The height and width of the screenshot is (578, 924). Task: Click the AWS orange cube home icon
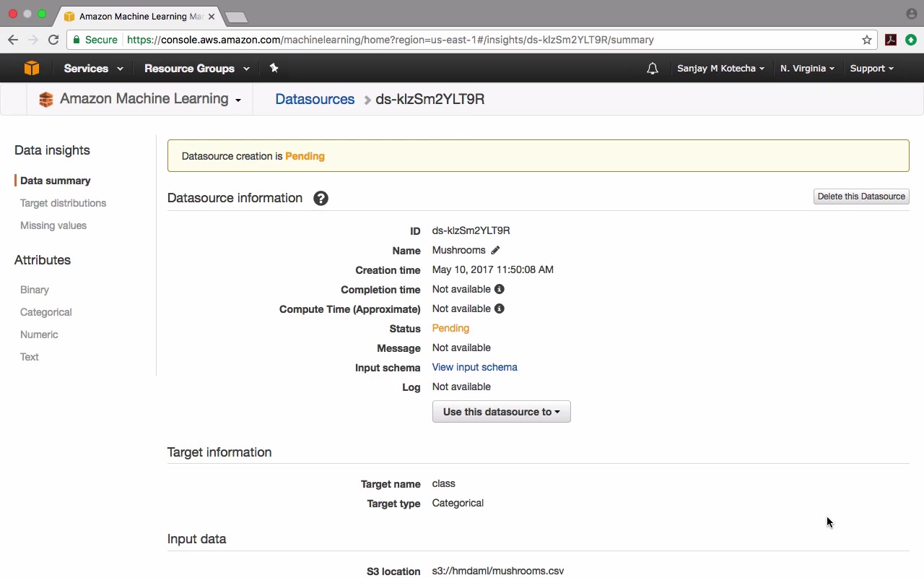pos(32,68)
